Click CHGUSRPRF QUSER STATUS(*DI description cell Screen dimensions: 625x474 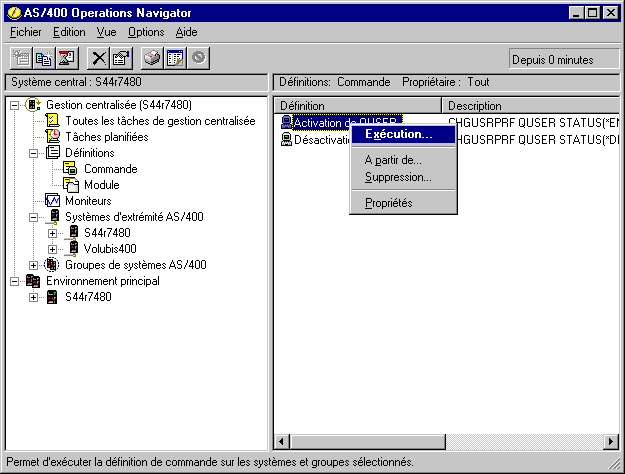(538, 140)
